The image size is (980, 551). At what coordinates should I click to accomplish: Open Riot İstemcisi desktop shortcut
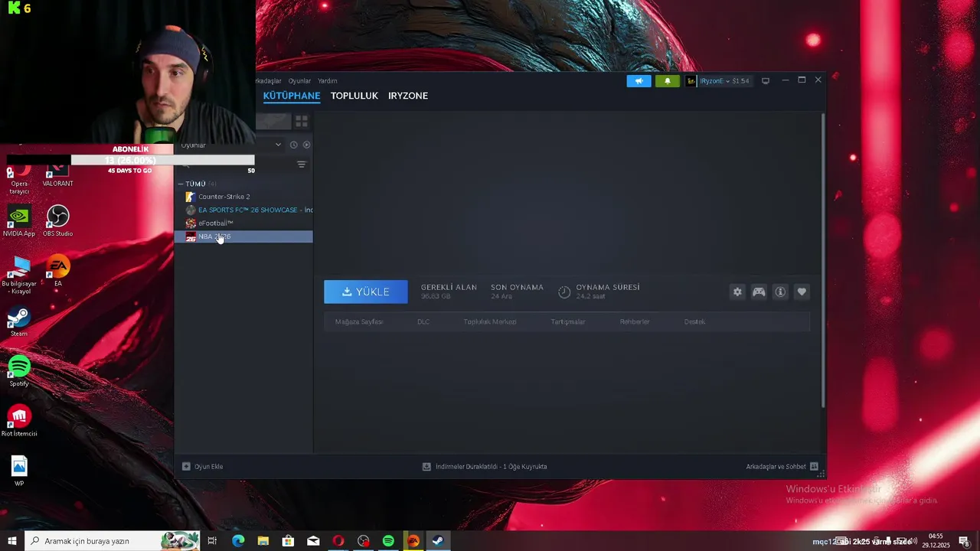pyautogui.click(x=19, y=421)
